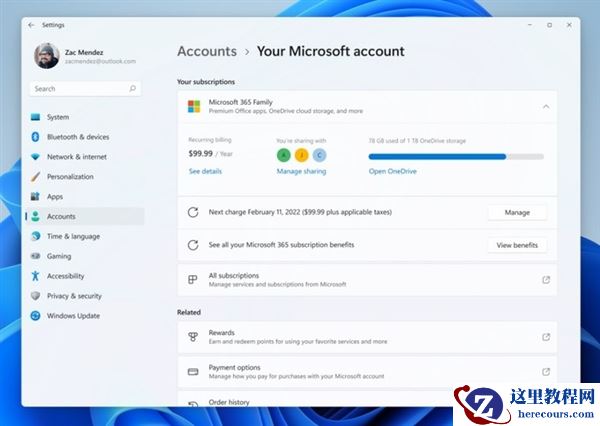The image size is (600, 426).
Task: Click Apps label in sidebar
Action: [55, 197]
